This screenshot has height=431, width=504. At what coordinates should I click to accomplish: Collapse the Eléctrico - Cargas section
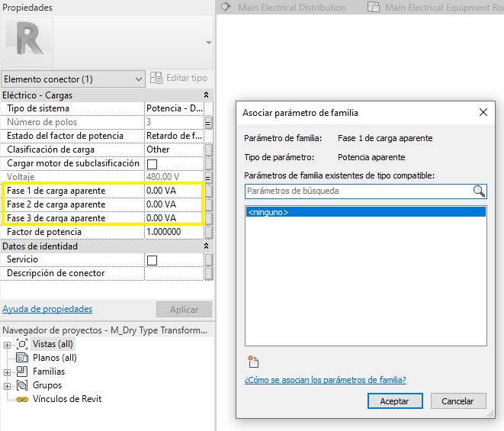pyautogui.click(x=206, y=95)
